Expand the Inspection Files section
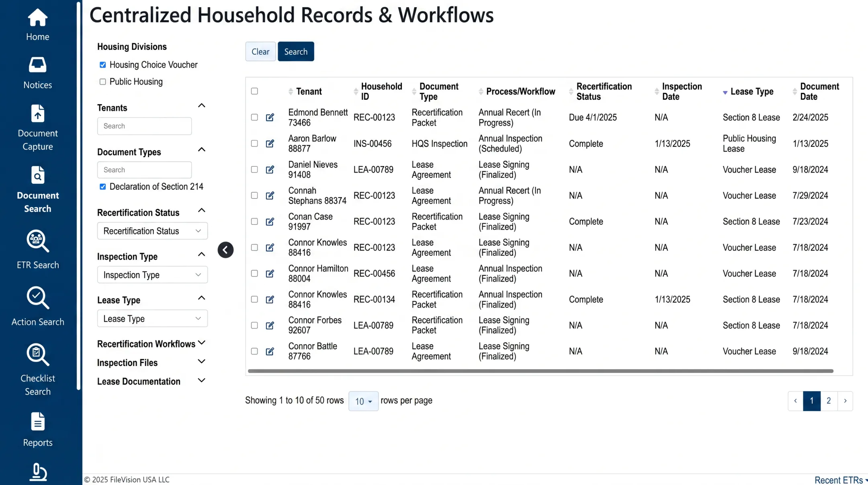Screen dimensions: 868x485 coord(202,362)
